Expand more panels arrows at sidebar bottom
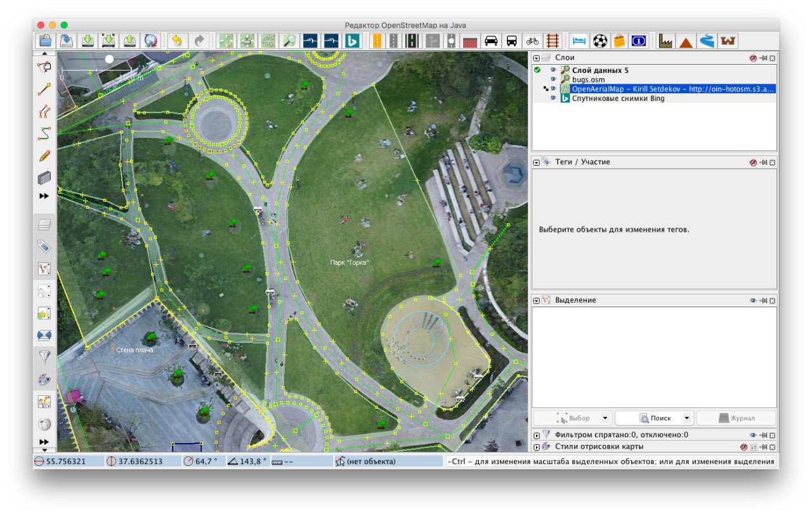 44,442
